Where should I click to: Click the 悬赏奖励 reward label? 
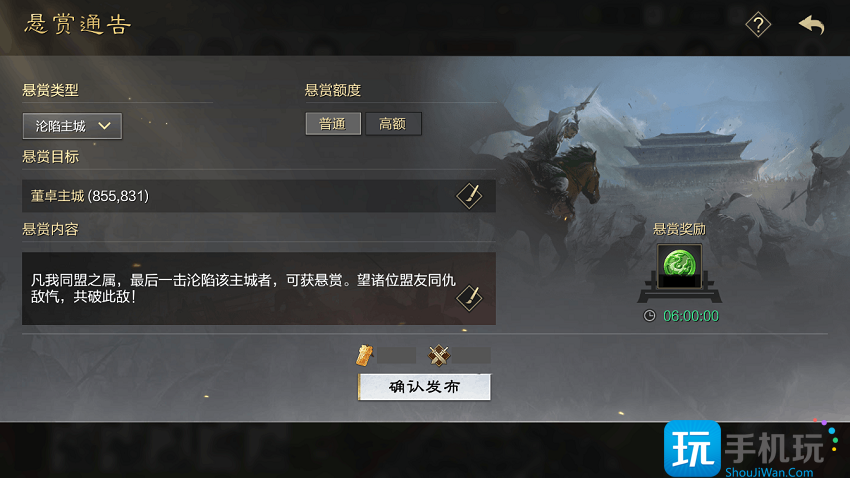tap(679, 229)
